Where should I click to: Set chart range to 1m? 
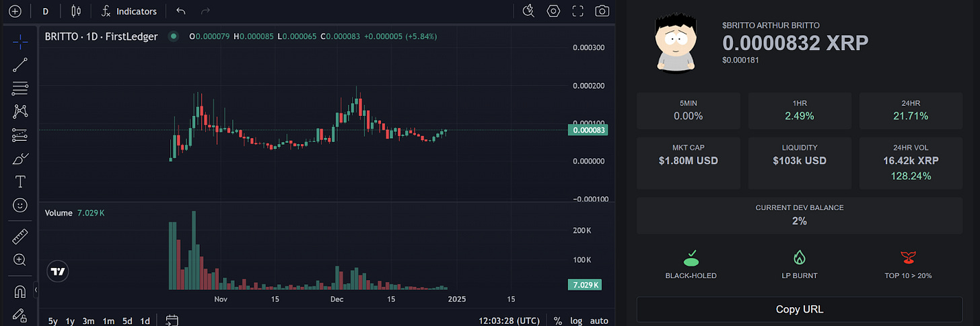108,321
